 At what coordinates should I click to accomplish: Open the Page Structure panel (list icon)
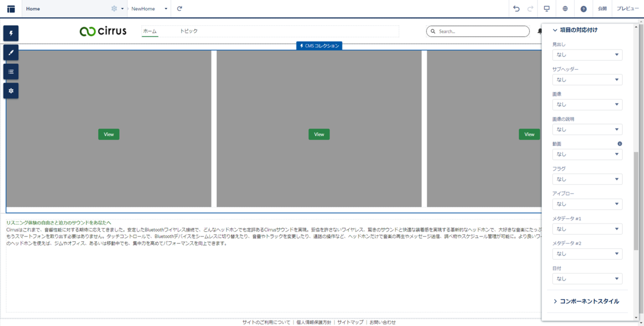click(x=11, y=71)
